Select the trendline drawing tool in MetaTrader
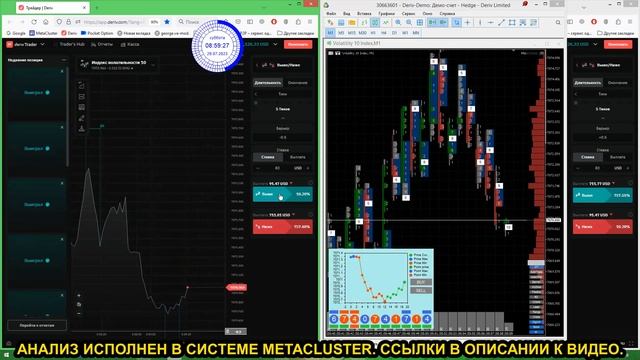This screenshot has width=640, height=360. [x=501, y=23]
